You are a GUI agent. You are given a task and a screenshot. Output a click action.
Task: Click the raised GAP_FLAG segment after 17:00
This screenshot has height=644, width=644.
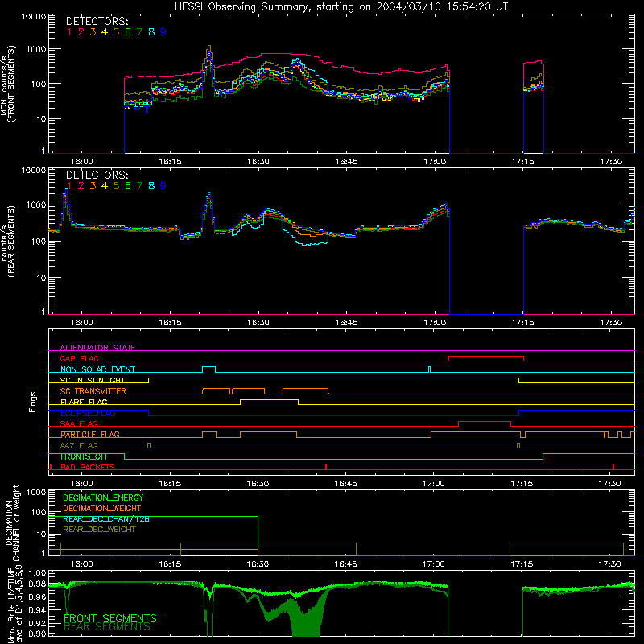486,356
